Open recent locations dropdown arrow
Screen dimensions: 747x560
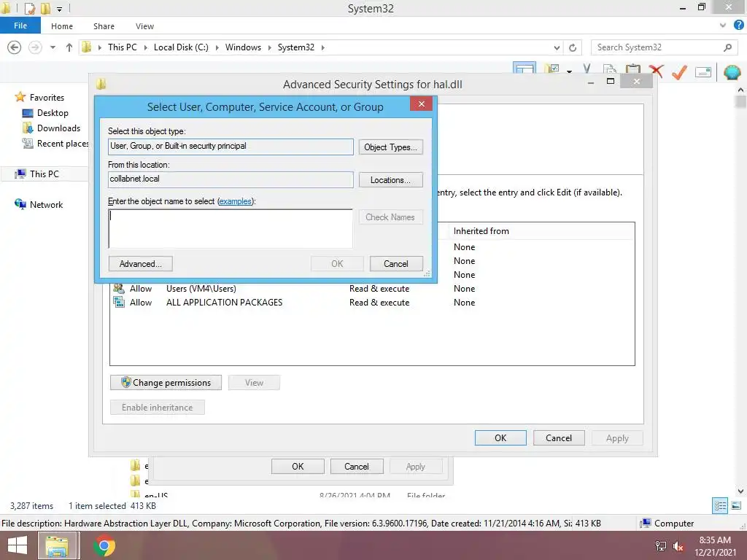pos(53,47)
